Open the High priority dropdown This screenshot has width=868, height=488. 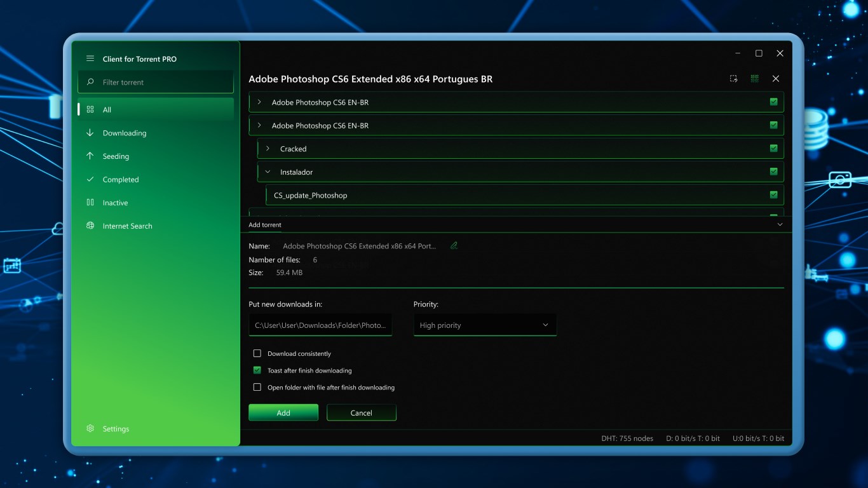[x=485, y=325]
